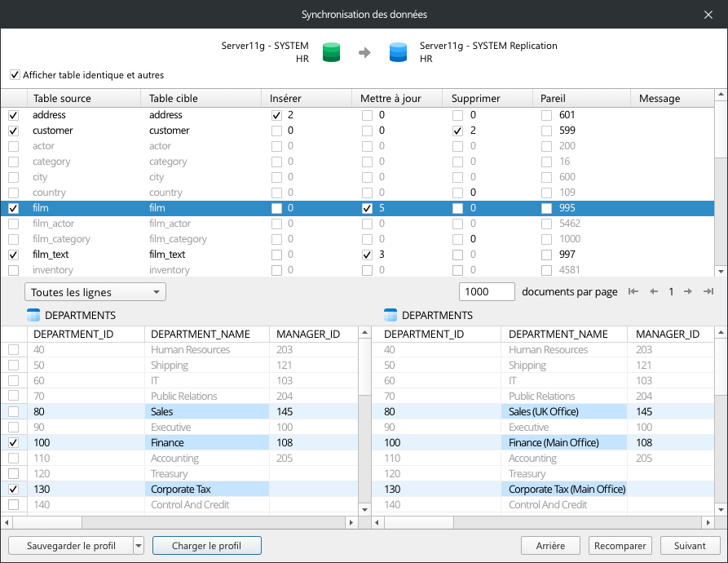Click the Sauvegarder le profil button
This screenshot has height=563, width=728.
click(x=71, y=545)
